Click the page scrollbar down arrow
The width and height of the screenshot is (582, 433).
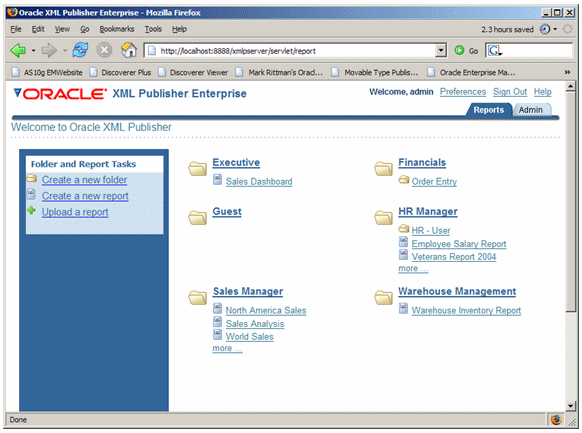[x=571, y=406]
